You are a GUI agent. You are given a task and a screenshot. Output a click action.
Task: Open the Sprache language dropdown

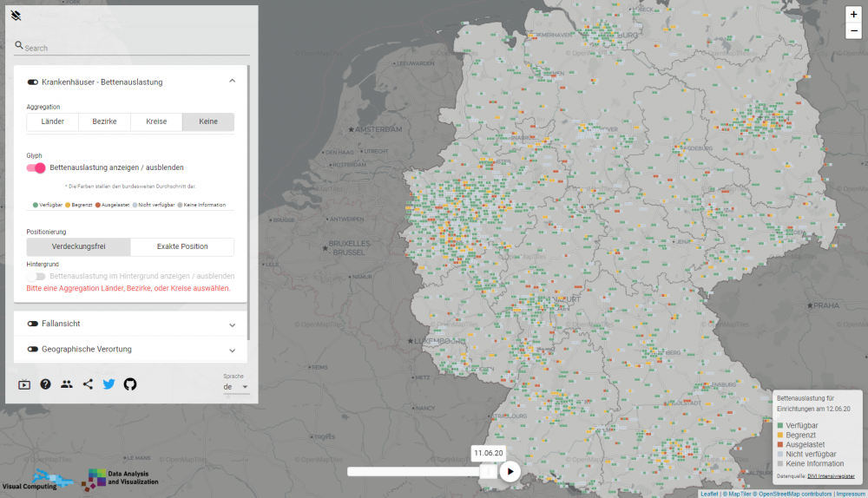[x=235, y=387]
